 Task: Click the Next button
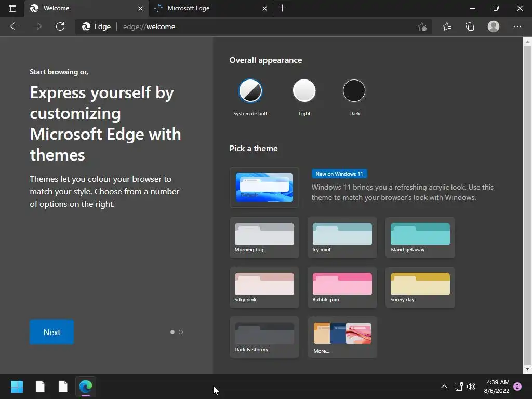[51, 332]
